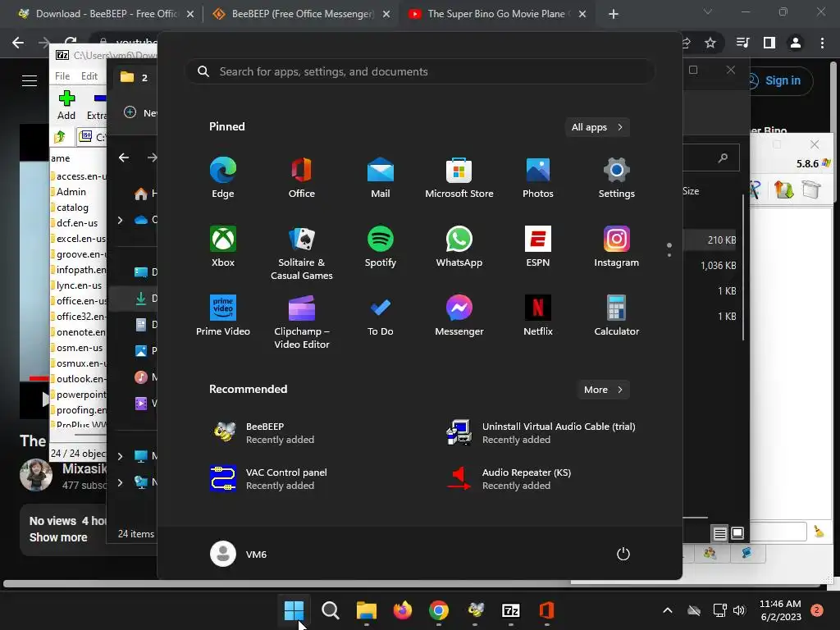Image resolution: width=840 pixels, height=630 pixels.
Task: Open the Instagram app
Action: pyautogui.click(x=617, y=246)
